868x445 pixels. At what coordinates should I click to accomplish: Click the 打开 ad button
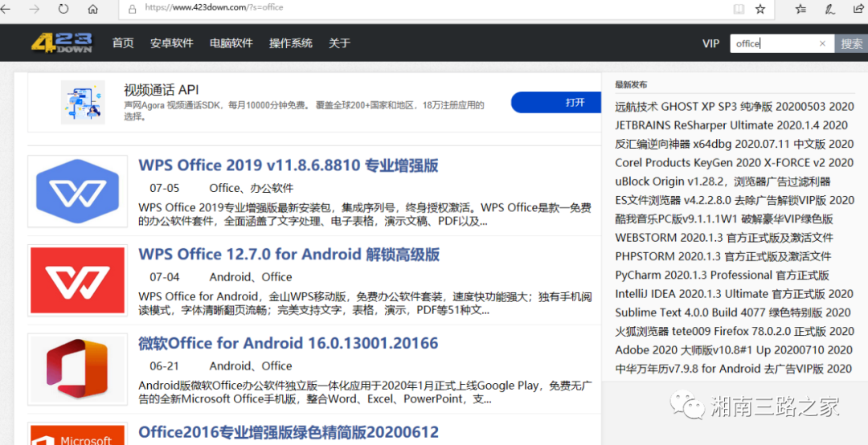click(x=556, y=102)
